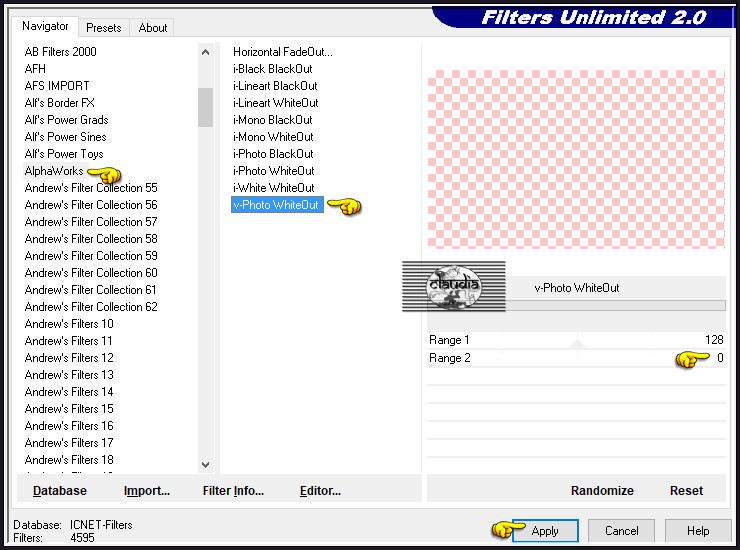
Task: Select the AlphaWorks category
Action: 54,171
